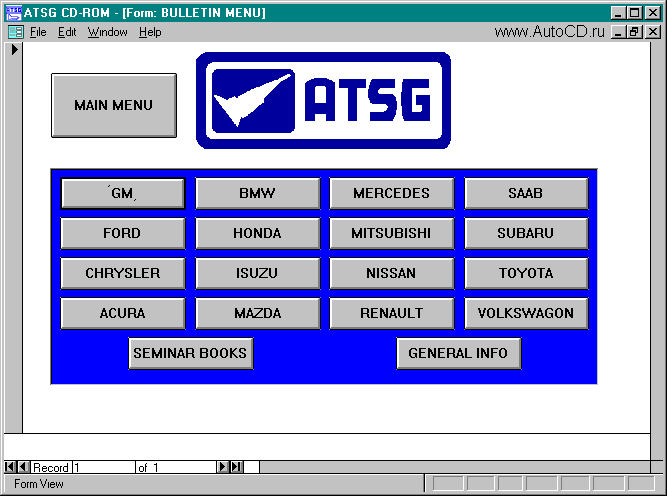Open SEMINAR BOOKS section

(x=191, y=353)
